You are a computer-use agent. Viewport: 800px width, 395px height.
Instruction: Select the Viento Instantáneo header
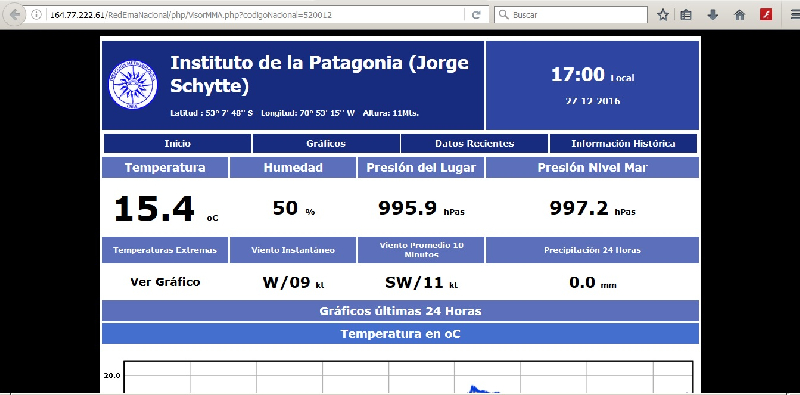[293, 250]
